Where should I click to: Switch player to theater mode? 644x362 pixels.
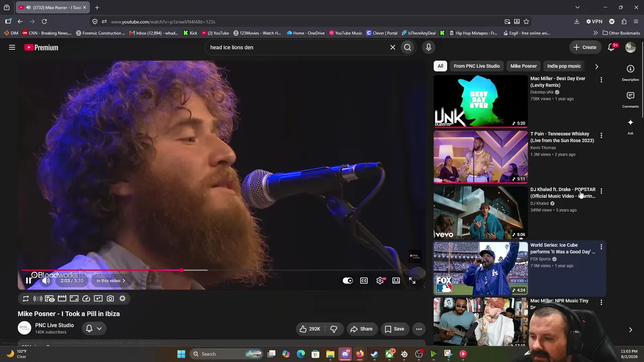[396, 281]
